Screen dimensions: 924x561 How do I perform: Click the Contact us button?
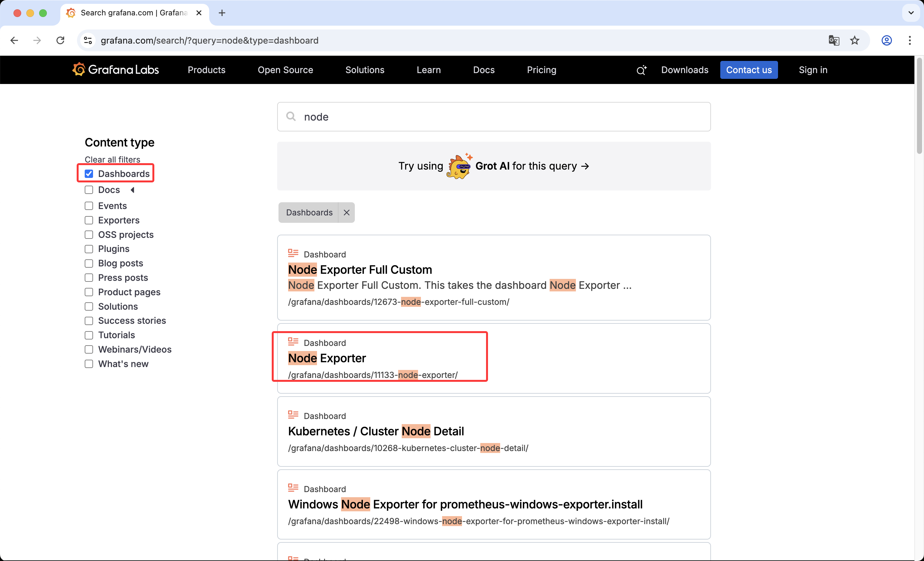749,70
